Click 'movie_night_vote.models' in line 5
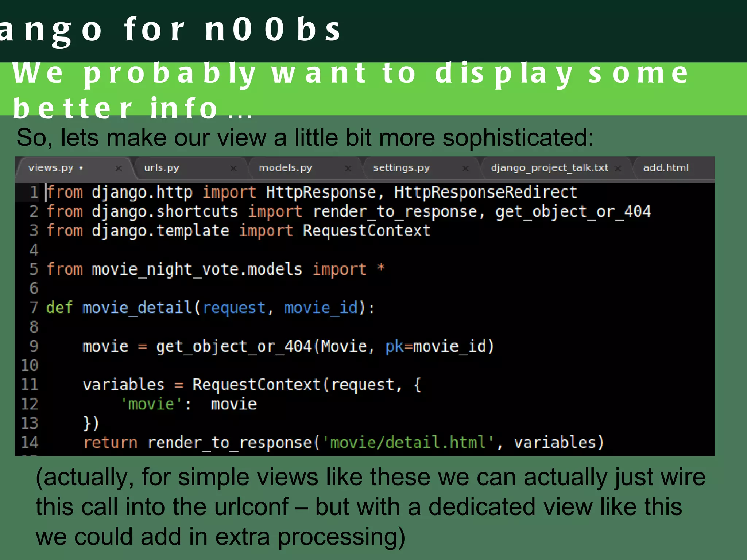Image resolution: width=747 pixels, height=560 pixels. (x=197, y=270)
